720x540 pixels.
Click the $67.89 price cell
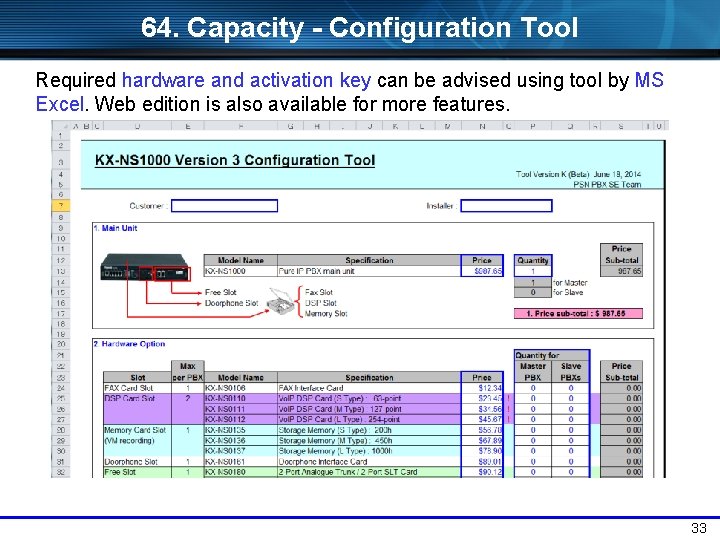coord(482,441)
